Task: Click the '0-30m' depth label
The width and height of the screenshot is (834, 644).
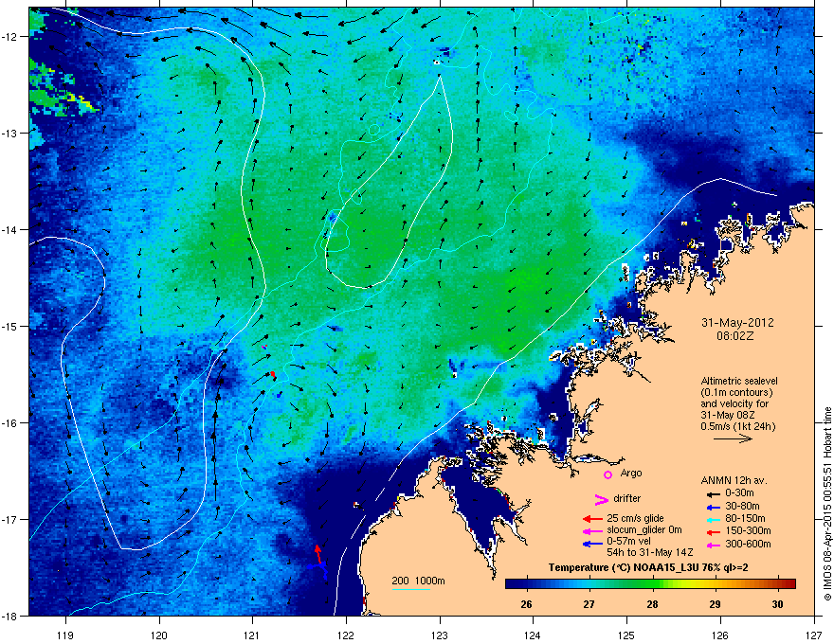Action: click(x=739, y=493)
